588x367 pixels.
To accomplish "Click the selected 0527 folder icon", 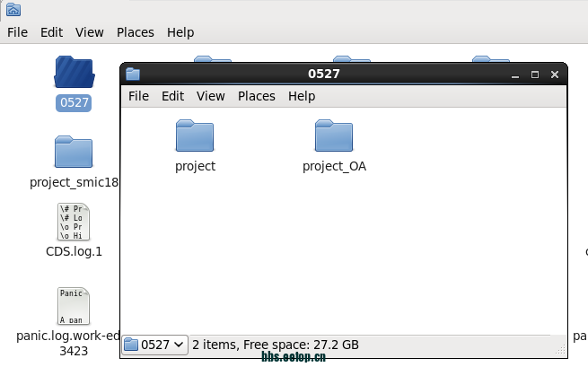I will coord(75,72).
